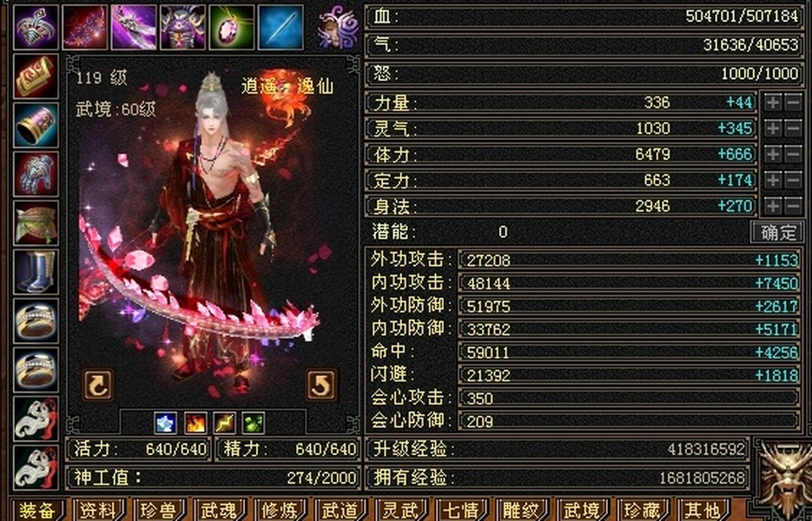This screenshot has height=521, width=812.
Task: Decrease 身法 with its minus button
Action: (794, 206)
